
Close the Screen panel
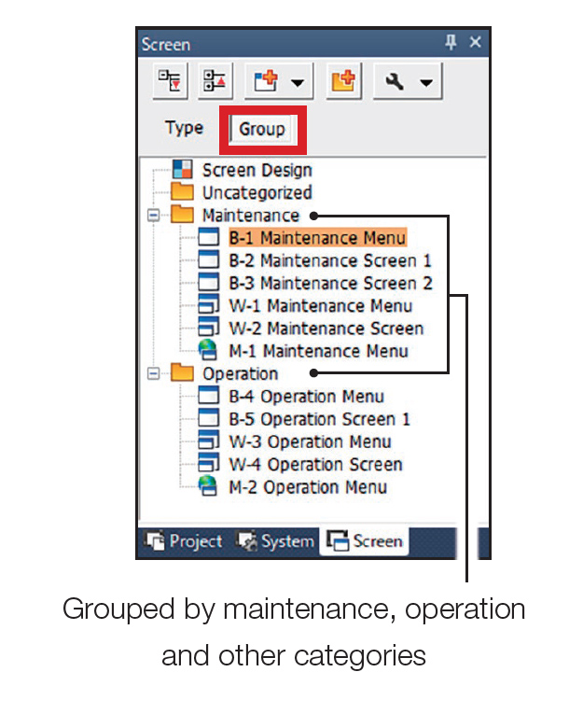[x=475, y=43]
